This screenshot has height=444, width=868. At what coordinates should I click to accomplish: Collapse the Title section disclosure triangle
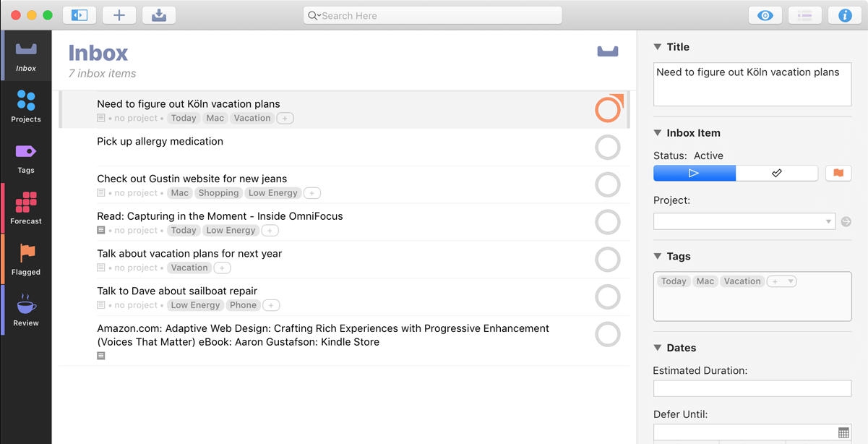tap(658, 46)
